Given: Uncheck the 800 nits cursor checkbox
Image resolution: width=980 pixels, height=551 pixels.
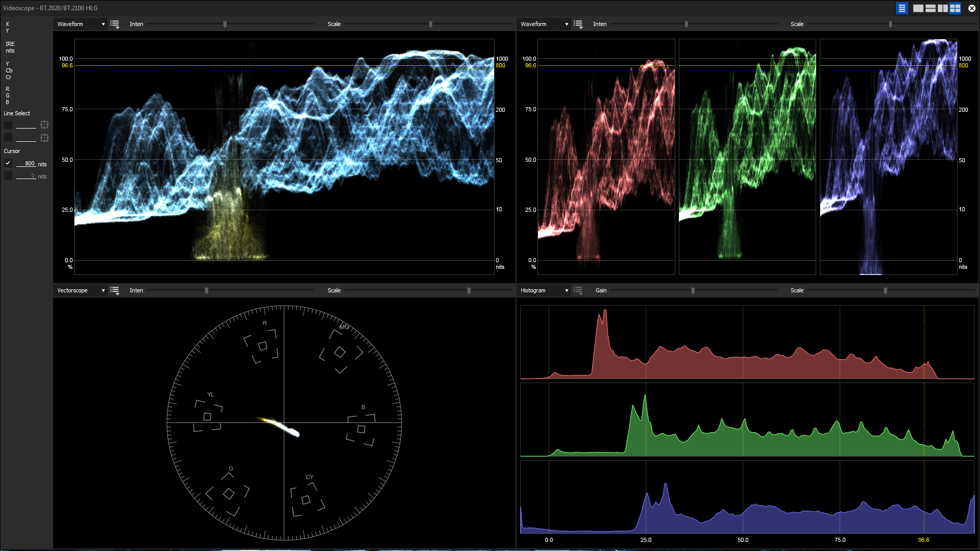Looking at the screenshot, I should point(8,163).
